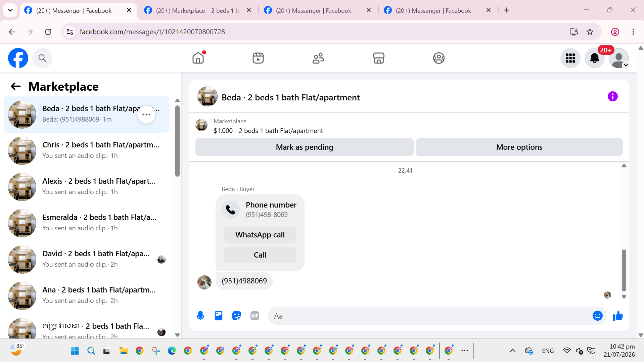
Task: Show hidden system tray icons
Action: coord(512,351)
